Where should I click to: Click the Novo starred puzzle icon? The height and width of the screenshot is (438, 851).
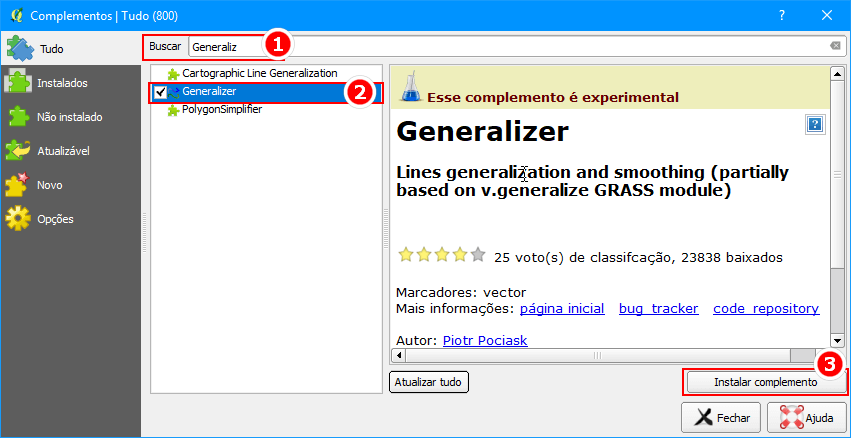(x=18, y=185)
